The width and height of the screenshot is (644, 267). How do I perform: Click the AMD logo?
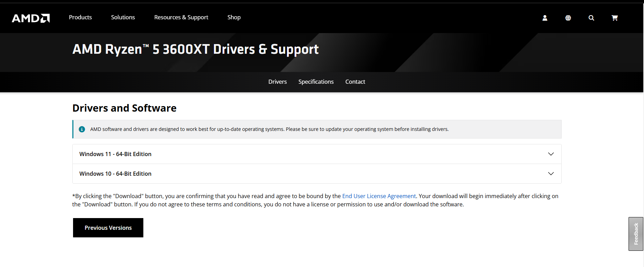[31, 18]
